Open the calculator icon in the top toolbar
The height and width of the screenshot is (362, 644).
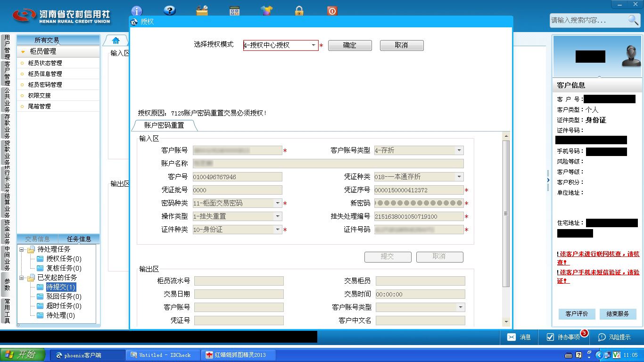click(234, 11)
